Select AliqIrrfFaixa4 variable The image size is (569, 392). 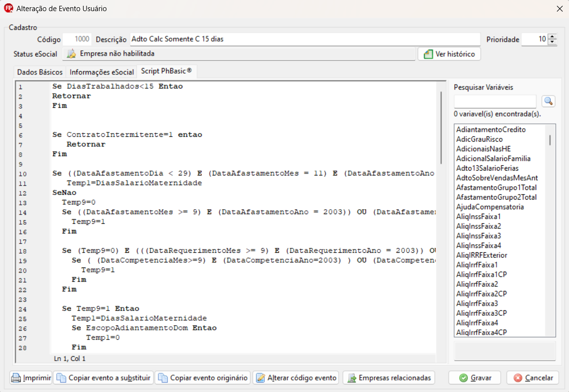[x=477, y=323]
